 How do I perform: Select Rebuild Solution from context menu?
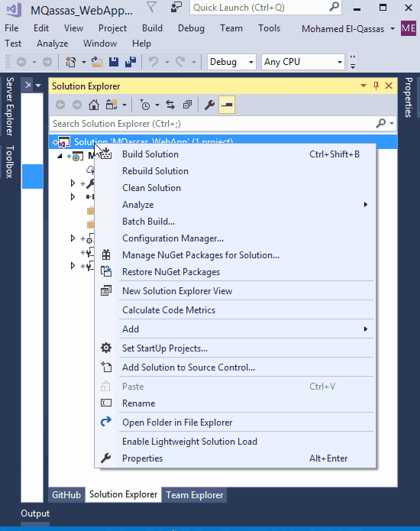pyautogui.click(x=235, y=171)
